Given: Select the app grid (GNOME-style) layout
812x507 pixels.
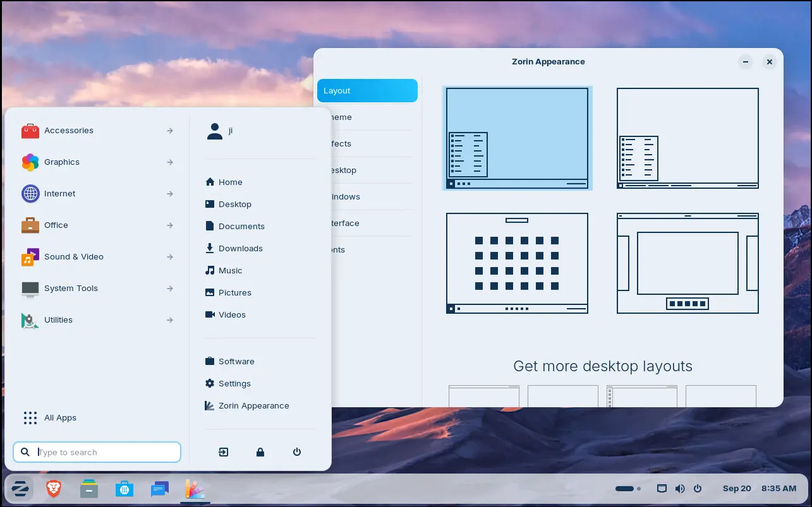Looking at the screenshot, I should click(517, 263).
